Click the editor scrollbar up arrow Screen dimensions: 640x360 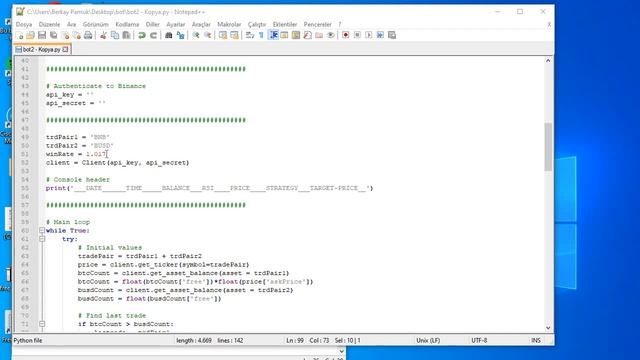pos(548,61)
